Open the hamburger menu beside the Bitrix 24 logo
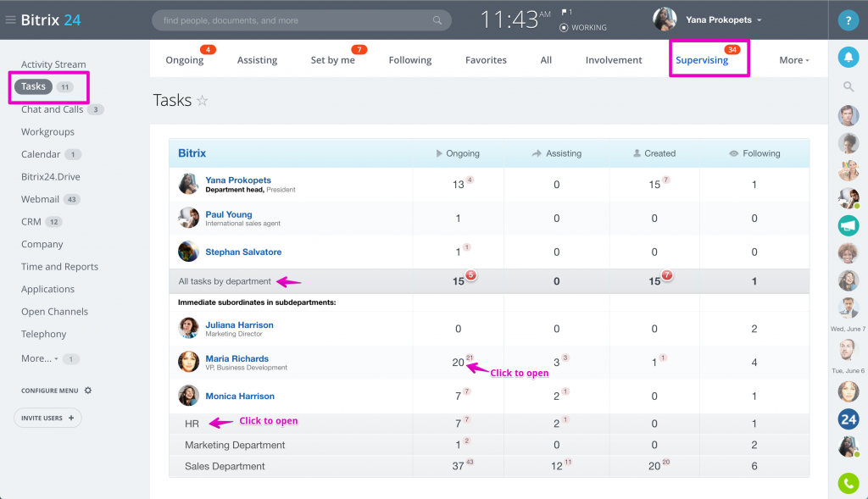868x499 pixels. tap(10, 20)
